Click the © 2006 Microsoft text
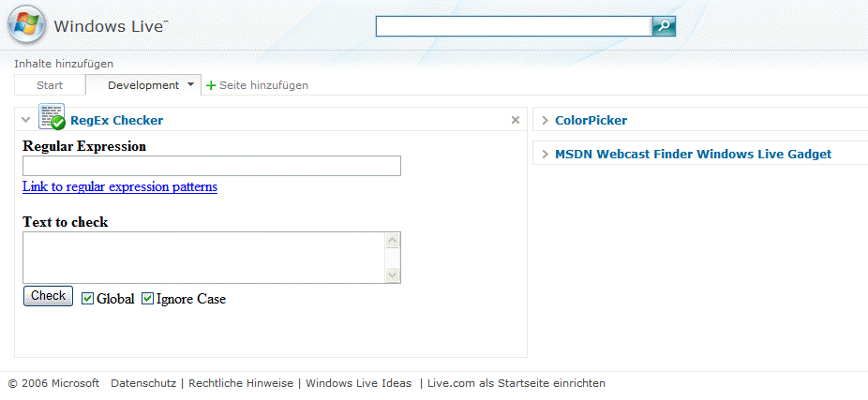868x400 pixels. [x=53, y=383]
